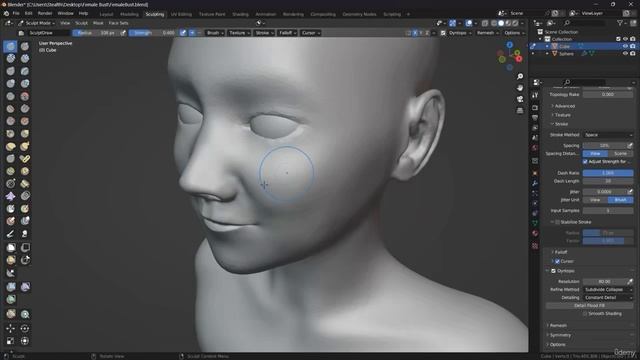The width and height of the screenshot is (640, 360).
Task: Open the Modifiers wrench properties tab
Action: click(x=535, y=183)
